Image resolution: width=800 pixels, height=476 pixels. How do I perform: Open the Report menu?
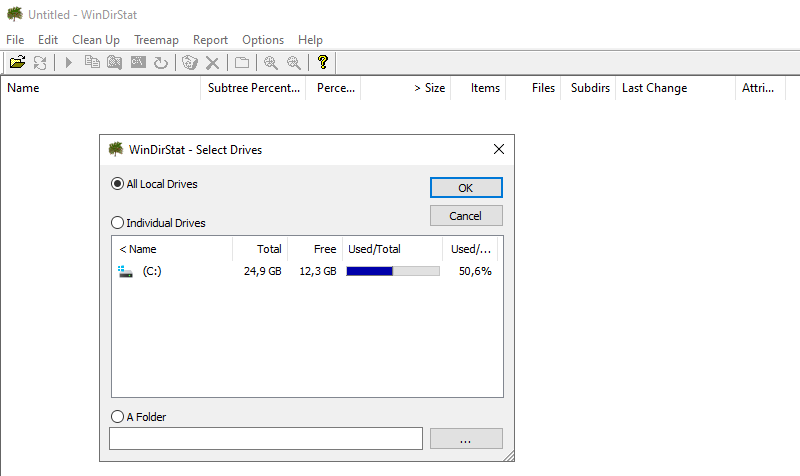pos(210,40)
